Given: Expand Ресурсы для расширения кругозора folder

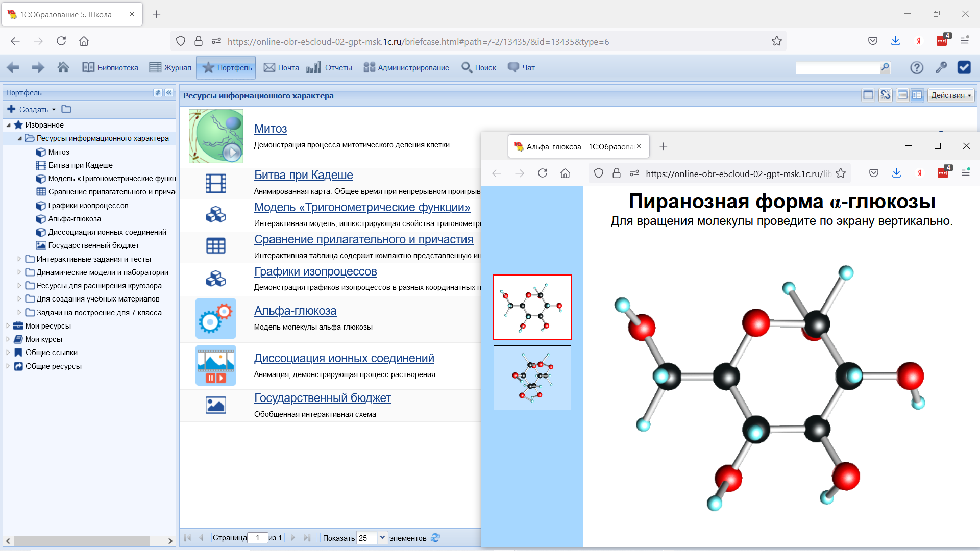Looking at the screenshot, I should click(19, 285).
